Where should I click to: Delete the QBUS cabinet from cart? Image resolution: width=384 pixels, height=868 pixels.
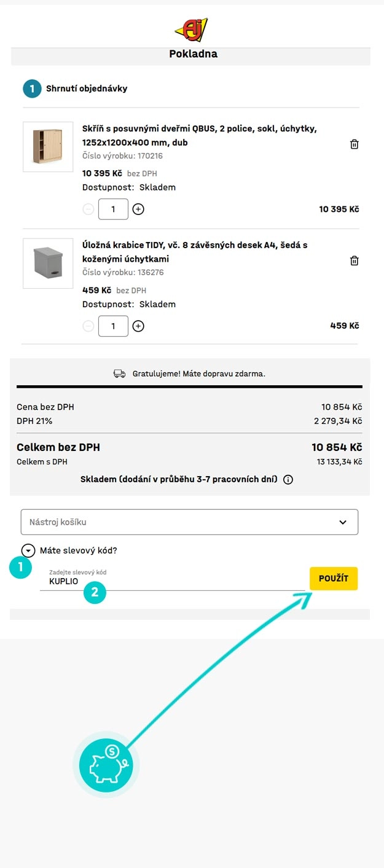click(x=354, y=144)
